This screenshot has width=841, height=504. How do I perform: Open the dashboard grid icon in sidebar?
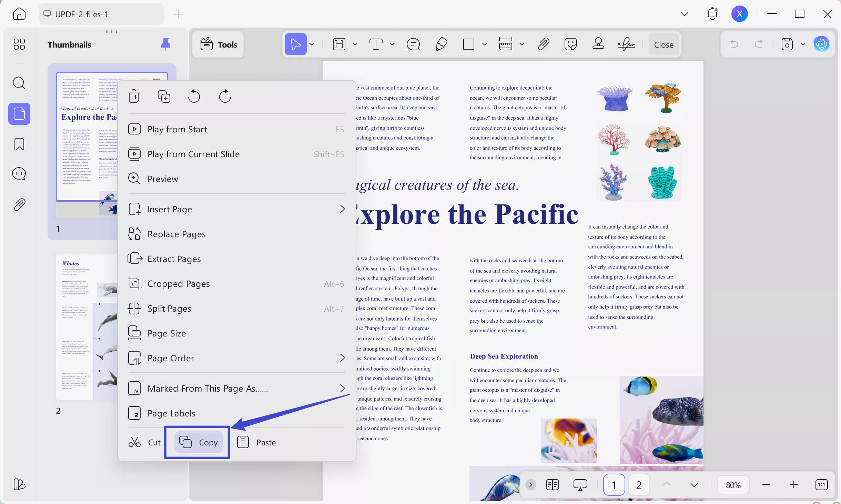click(x=19, y=44)
